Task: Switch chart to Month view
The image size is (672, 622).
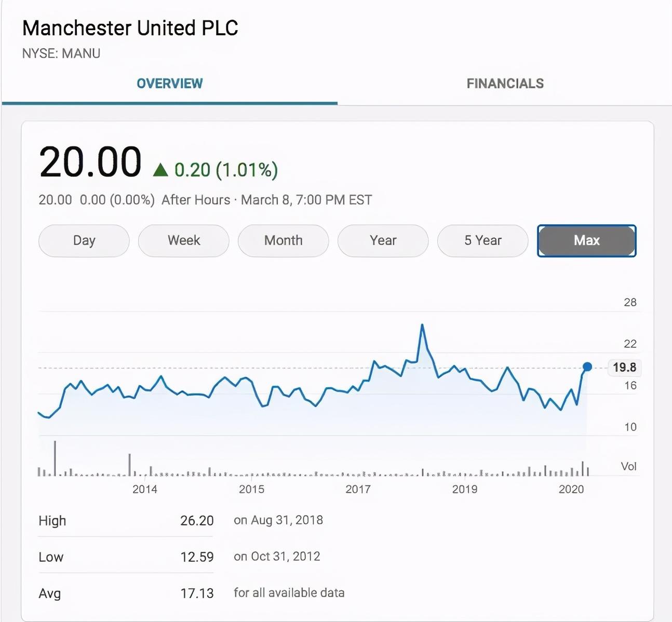Action: tap(283, 240)
